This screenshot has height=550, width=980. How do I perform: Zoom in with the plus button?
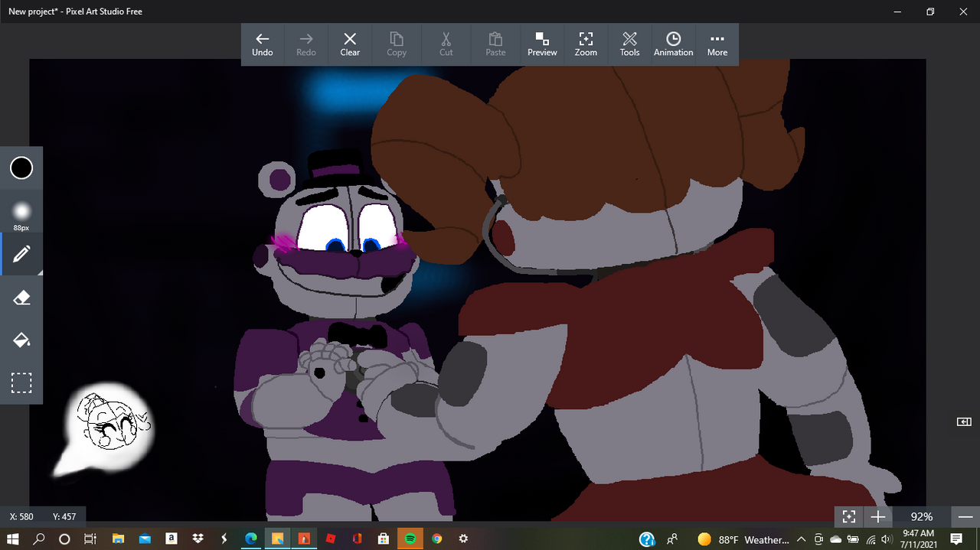877,516
